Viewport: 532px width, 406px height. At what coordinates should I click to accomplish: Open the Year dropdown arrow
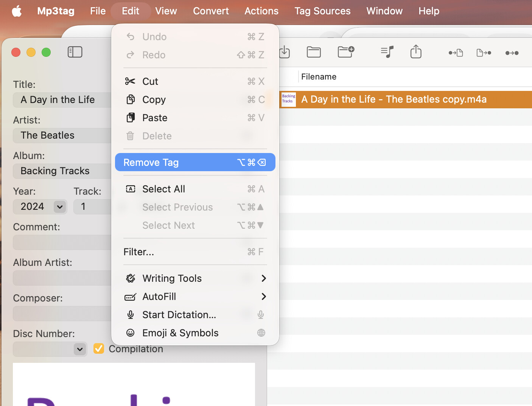(x=60, y=207)
